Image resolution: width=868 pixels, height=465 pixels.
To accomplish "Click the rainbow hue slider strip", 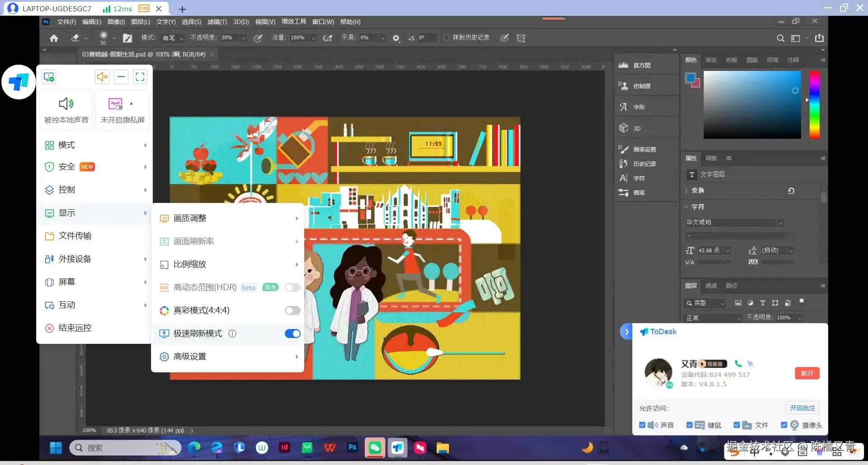I will 815,104.
